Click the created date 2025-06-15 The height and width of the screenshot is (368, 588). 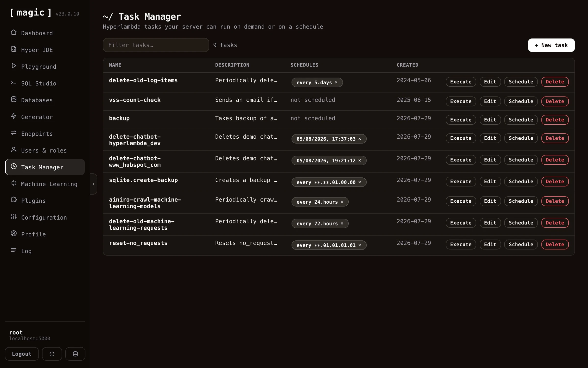click(414, 100)
